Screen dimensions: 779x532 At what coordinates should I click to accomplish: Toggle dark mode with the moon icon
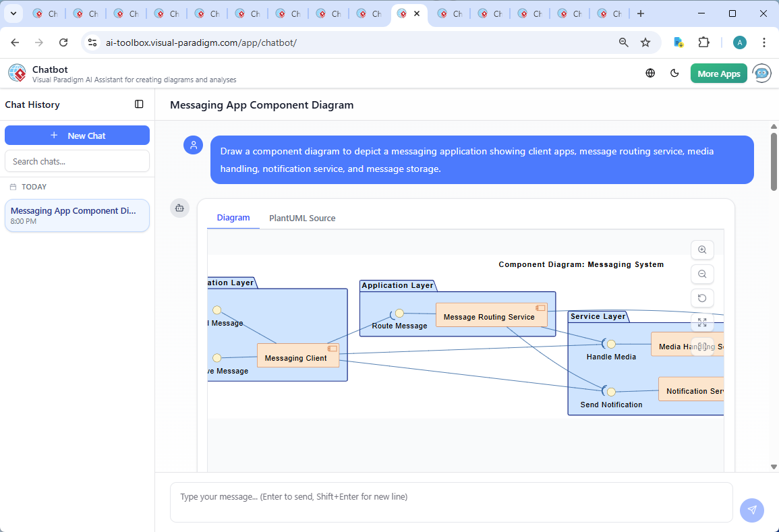674,73
